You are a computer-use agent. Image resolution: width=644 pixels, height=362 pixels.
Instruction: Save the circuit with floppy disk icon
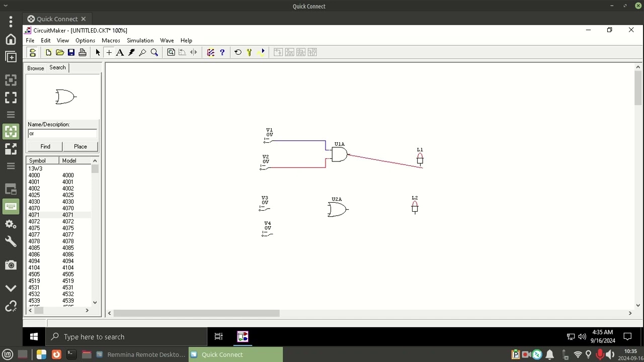[x=71, y=52]
